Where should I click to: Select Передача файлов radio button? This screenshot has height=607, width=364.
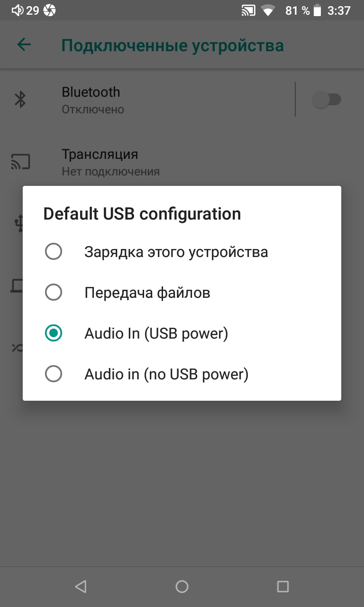[54, 293]
